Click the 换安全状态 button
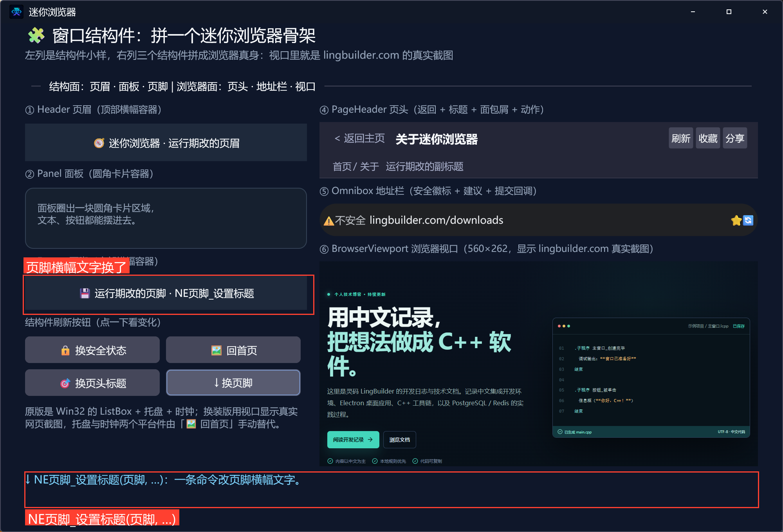Screen dimensions: 783x532 [x=92, y=350]
